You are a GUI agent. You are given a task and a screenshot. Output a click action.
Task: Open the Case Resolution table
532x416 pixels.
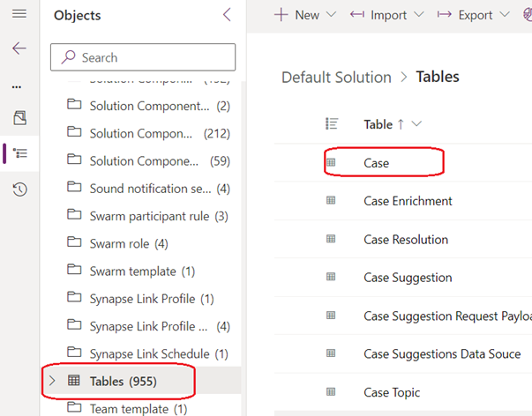click(406, 240)
